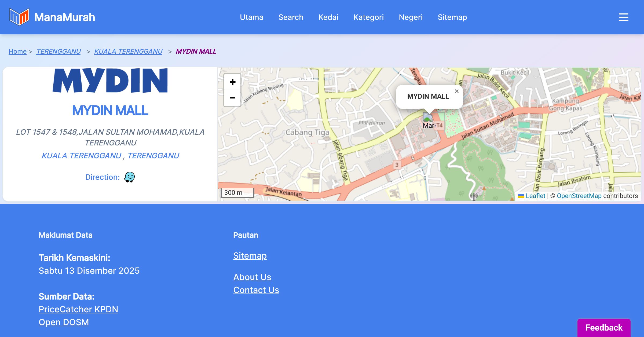644x337 pixels.
Task: Click the MYDIN store logo image
Action: click(110, 80)
